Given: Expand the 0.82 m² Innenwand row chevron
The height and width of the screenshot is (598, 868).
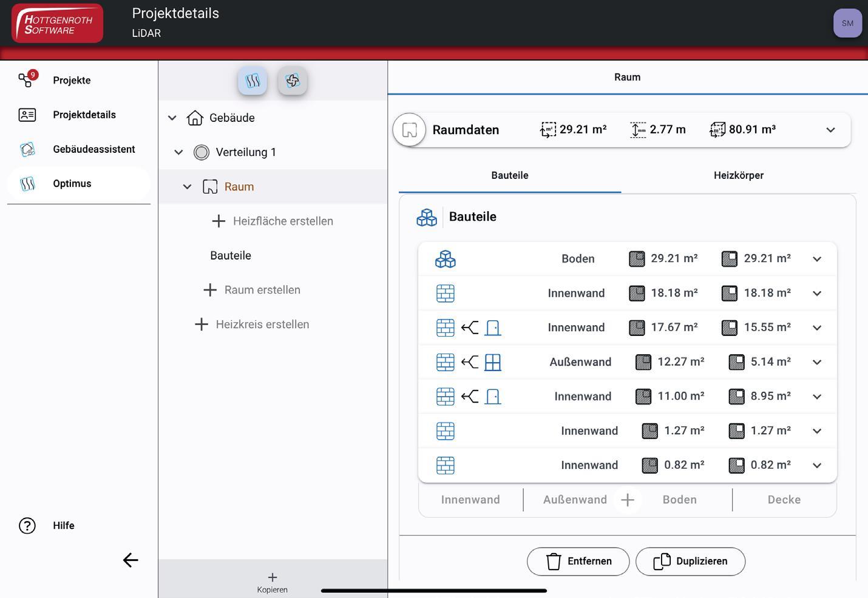Looking at the screenshot, I should click(x=817, y=466).
